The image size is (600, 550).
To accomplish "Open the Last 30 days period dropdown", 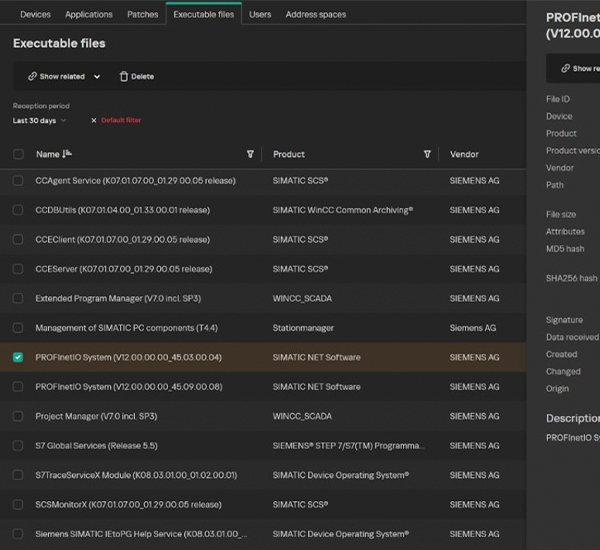I will click(x=39, y=121).
